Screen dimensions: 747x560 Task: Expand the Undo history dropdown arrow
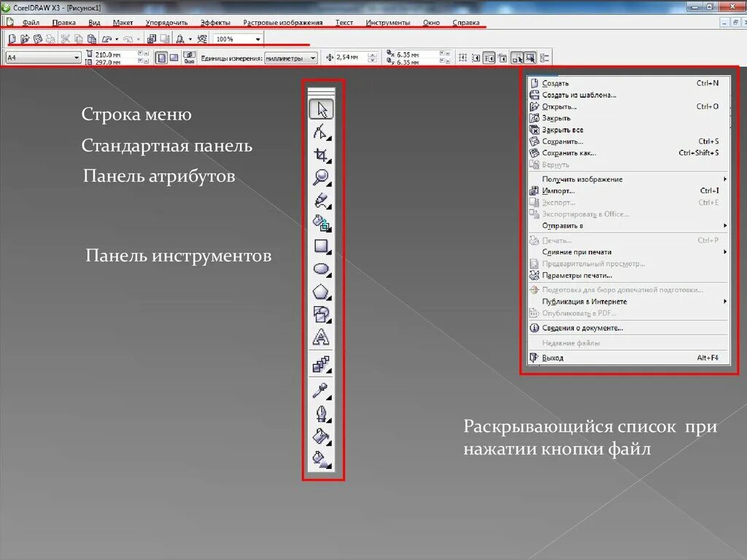117,39
